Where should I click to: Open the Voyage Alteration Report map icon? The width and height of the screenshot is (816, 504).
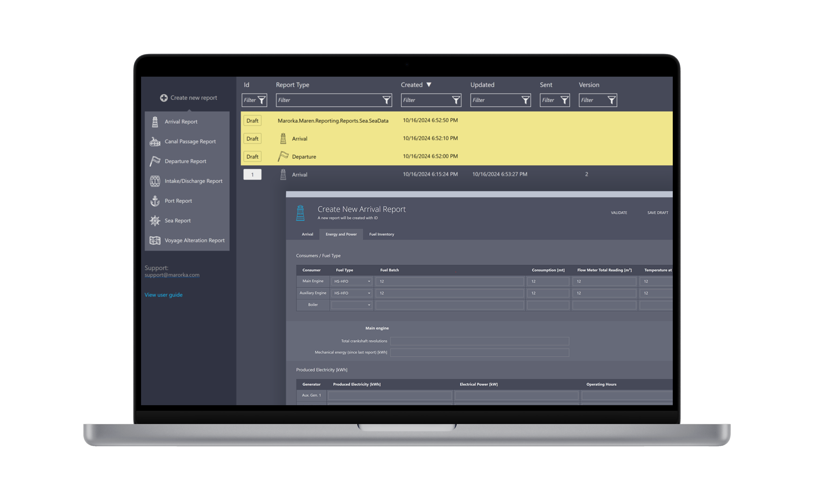pyautogui.click(x=155, y=240)
